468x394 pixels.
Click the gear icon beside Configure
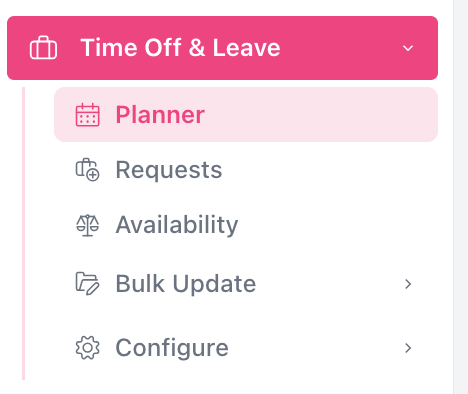pyautogui.click(x=87, y=348)
